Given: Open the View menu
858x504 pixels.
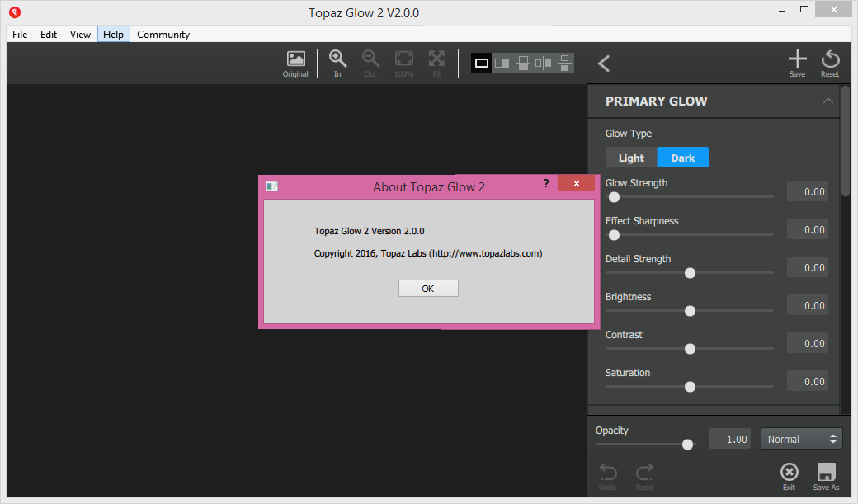Looking at the screenshot, I should (80, 34).
